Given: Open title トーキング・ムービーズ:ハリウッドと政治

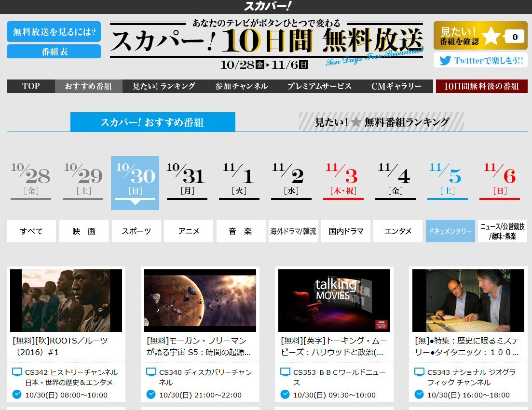Looking at the screenshot, I should click(x=333, y=346).
